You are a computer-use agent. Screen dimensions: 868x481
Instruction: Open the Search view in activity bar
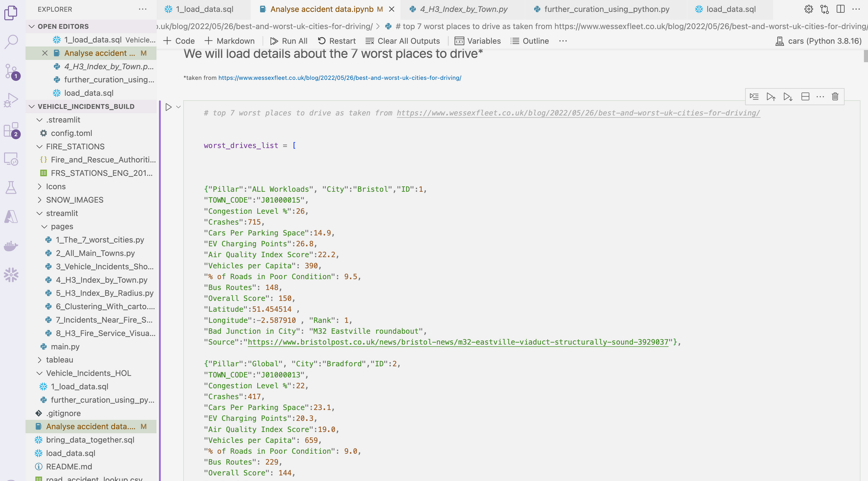(x=11, y=42)
